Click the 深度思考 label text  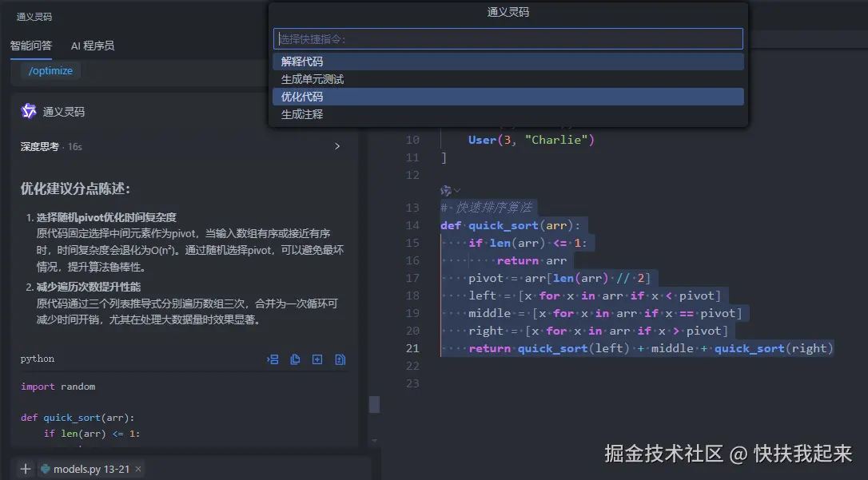(x=39, y=146)
